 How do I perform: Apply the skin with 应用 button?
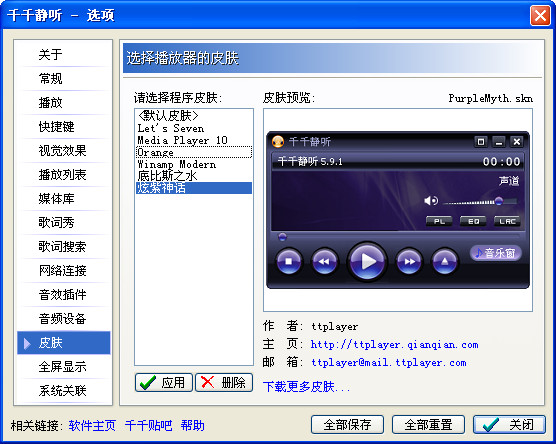164,382
